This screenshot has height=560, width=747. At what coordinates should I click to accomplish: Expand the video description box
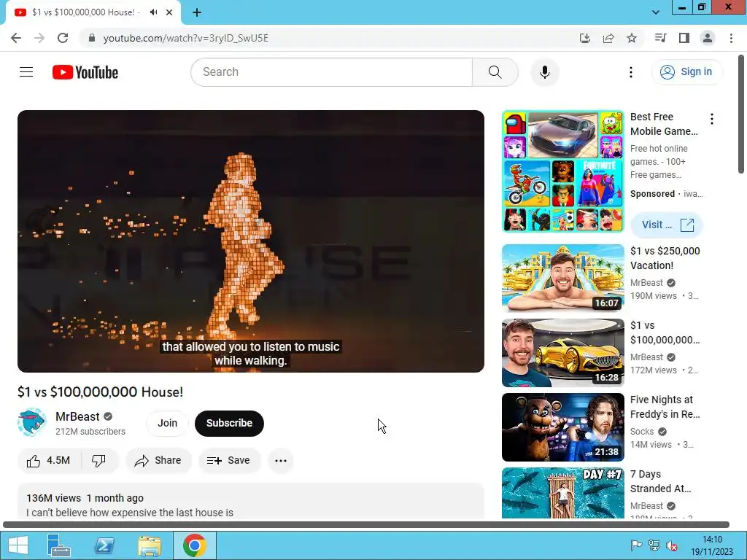pyautogui.click(x=251, y=501)
